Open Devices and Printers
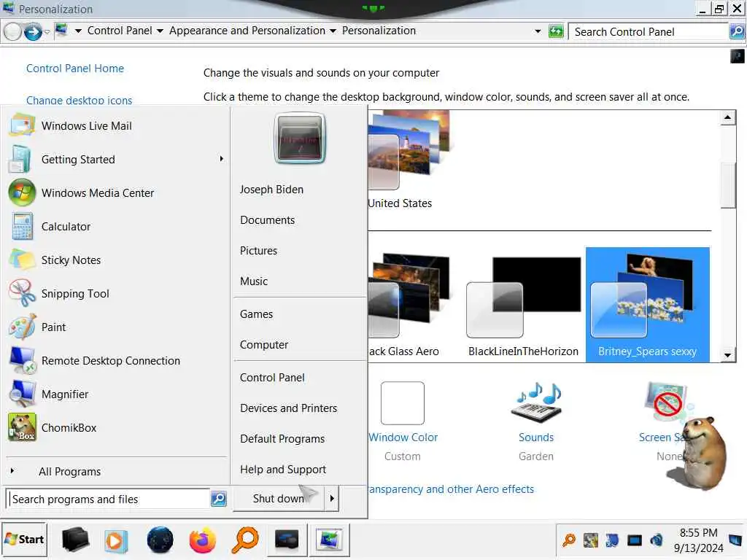Viewport: 747px width, 560px height. 288,408
